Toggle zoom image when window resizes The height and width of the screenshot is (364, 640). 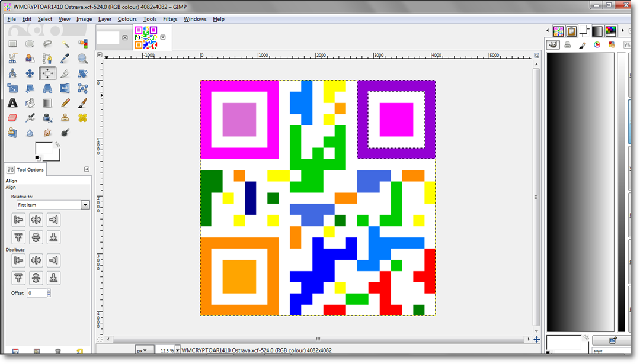(536, 56)
